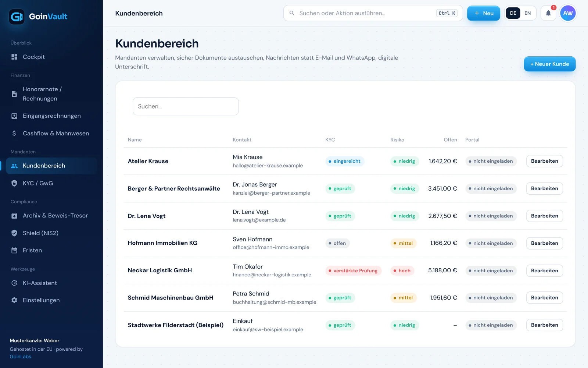This screenshot has width=588, height=368.
Task: Open the notifications bell icon
Action: [548, 13]
